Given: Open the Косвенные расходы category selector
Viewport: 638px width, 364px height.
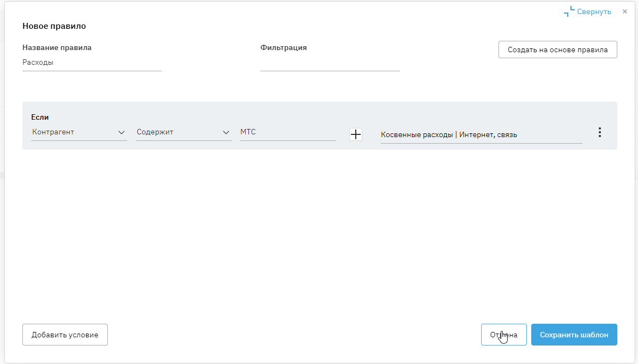Looking at the screenshot, I should click(x=481, y=135).
